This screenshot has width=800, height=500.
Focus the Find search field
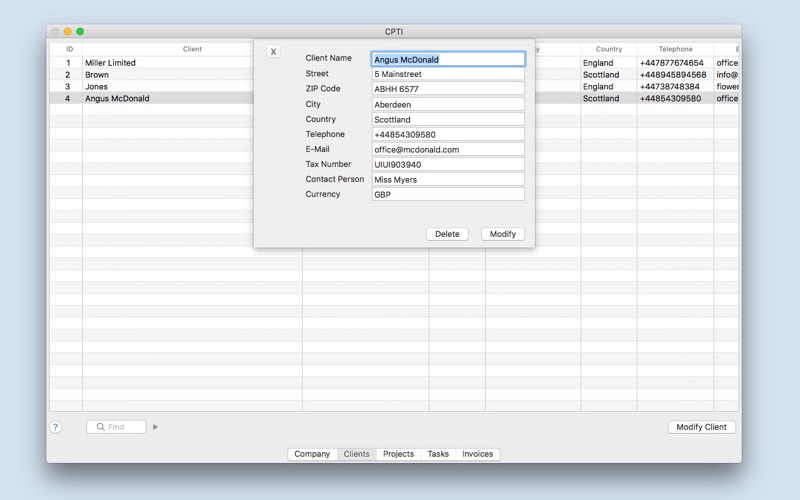point(116,427)
